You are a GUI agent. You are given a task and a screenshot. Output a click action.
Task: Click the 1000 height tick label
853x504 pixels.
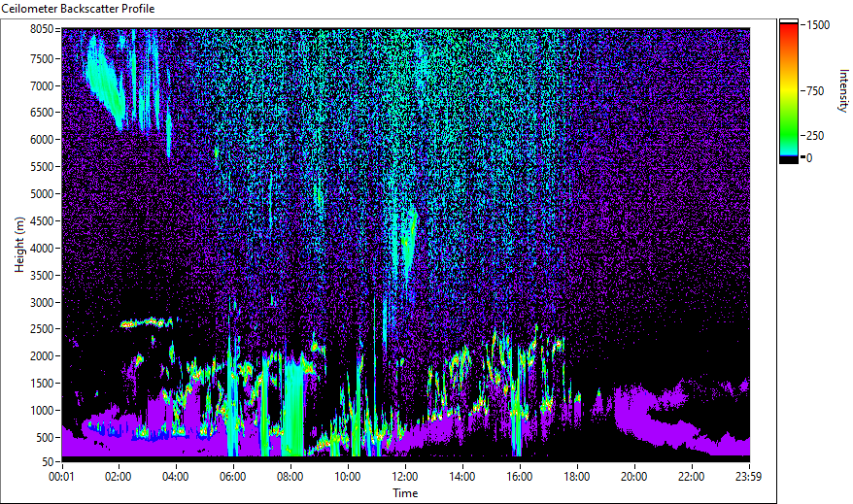[x=42, y=411]
